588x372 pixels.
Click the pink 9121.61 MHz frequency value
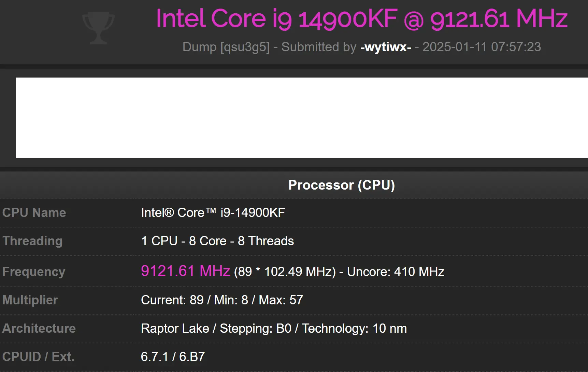pos(186,271)
